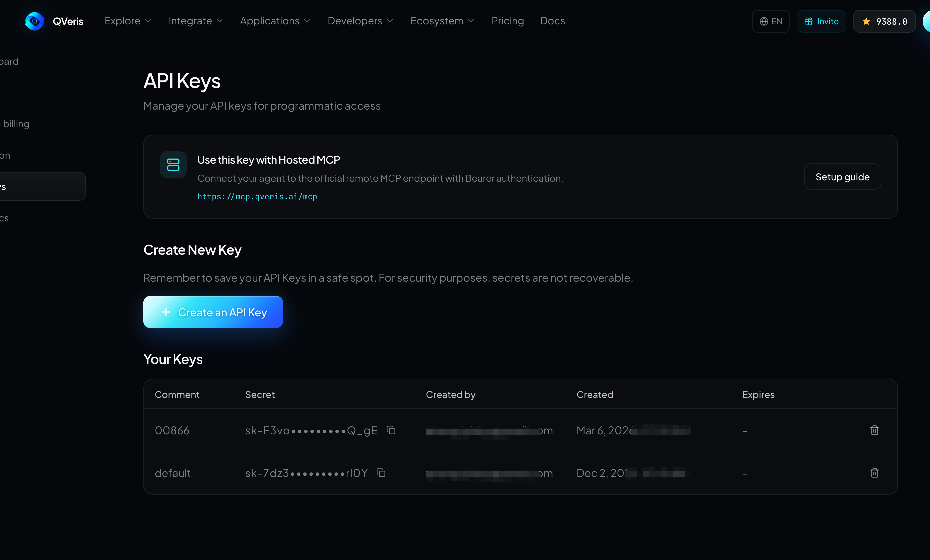Click the Invite gift button

click(821, 22)
